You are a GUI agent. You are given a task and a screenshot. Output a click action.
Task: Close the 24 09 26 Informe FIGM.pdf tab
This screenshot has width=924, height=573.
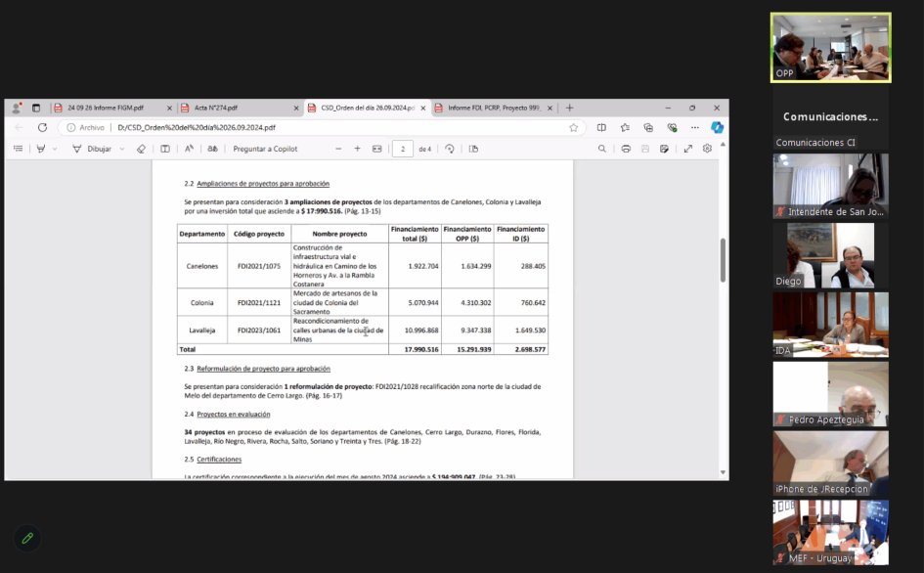[169, 108]
